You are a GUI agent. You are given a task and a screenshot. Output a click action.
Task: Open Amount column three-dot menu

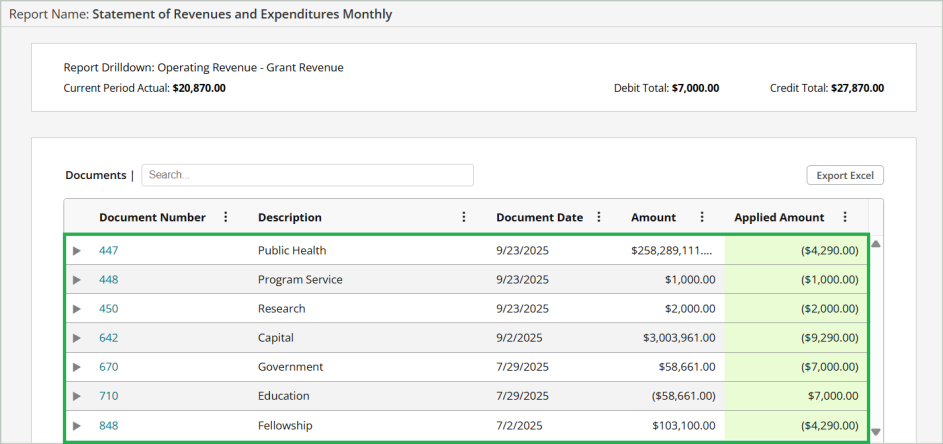702,217
